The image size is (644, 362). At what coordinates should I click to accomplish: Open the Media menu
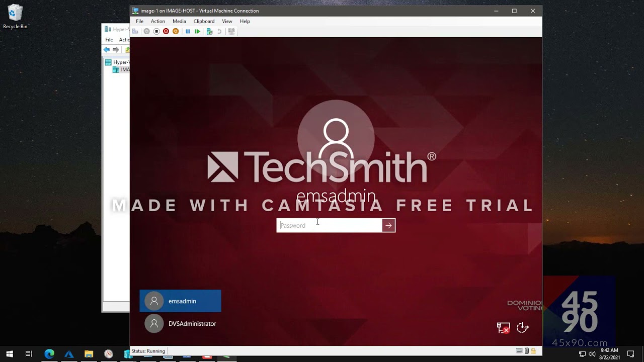(179, 21)
